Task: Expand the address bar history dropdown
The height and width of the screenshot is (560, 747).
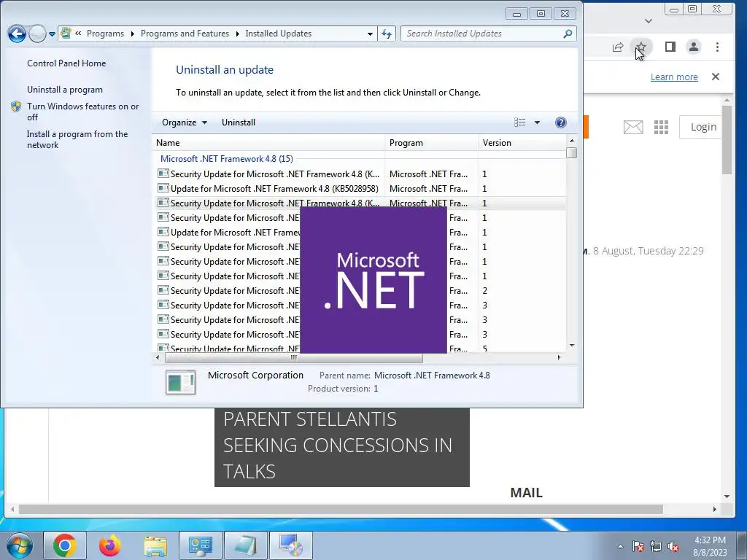Action: pyautogui.click(x=370, y=34)
